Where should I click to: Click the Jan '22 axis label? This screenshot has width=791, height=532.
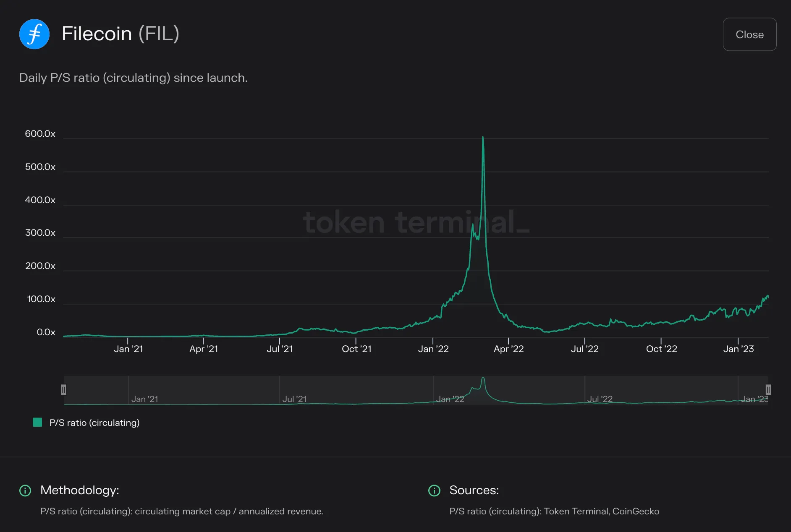coord(433,349)
